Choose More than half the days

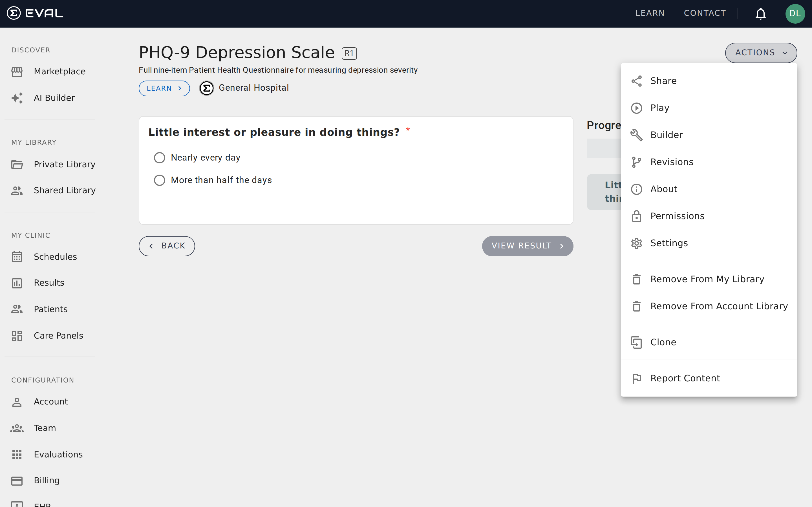(x=160, y=180)
